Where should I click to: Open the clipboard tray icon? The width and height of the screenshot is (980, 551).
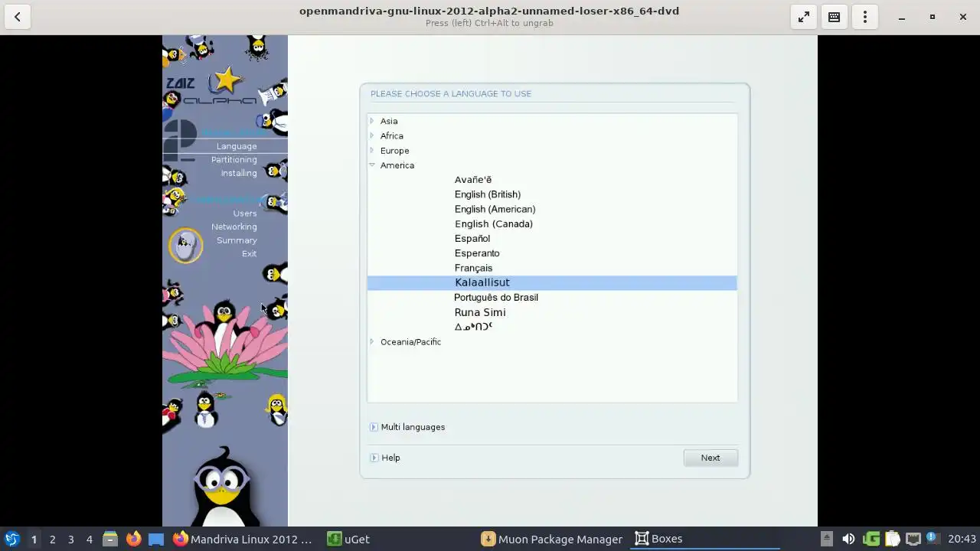click(892, 539)
